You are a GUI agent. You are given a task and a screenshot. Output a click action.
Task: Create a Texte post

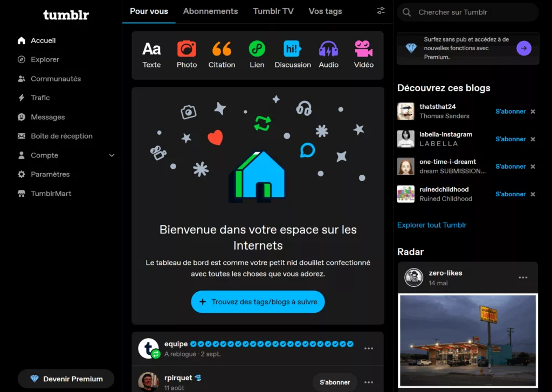click(x=151, y=55)
